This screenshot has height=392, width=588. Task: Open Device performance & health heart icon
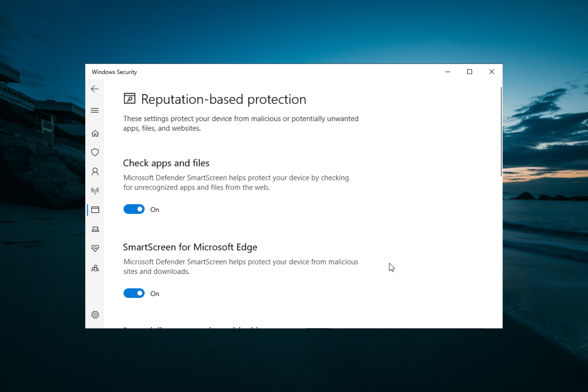95,248
